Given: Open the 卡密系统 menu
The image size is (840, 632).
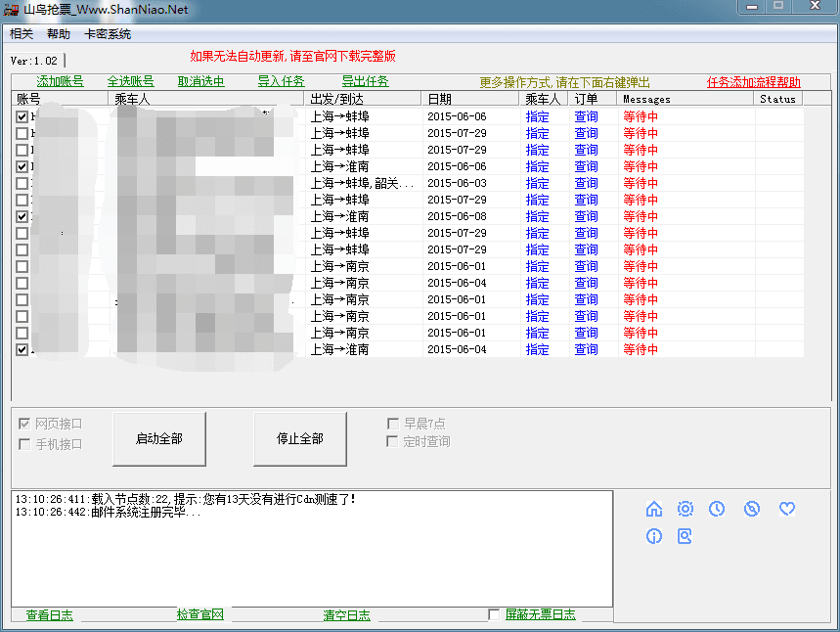Looking at the screenshot, I should click(x=108, y=34).
